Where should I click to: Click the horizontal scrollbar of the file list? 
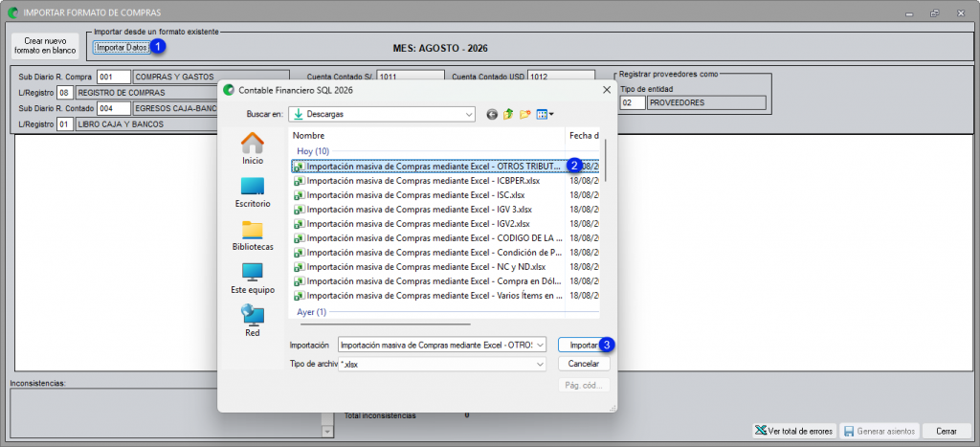[385, 324]
